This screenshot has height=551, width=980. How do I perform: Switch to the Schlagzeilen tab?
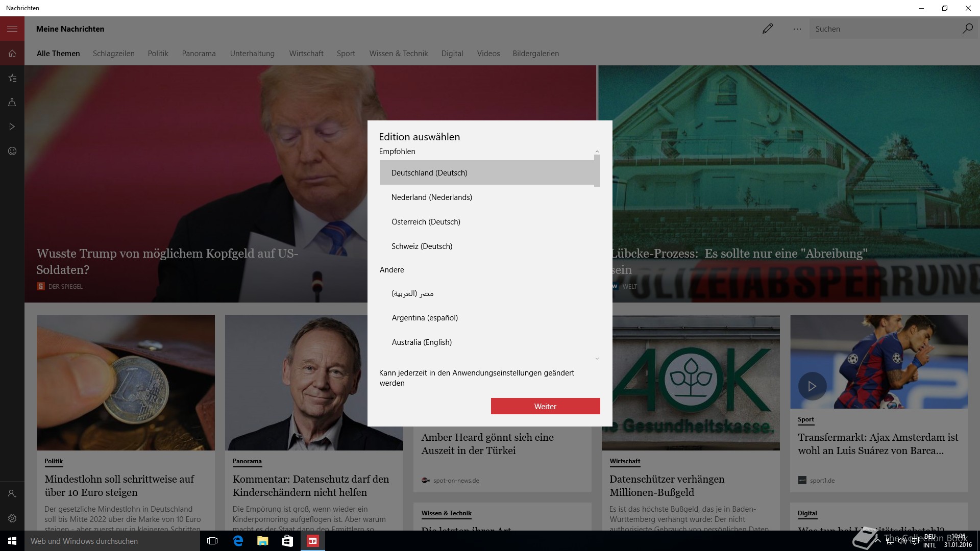tap(114, 54)
